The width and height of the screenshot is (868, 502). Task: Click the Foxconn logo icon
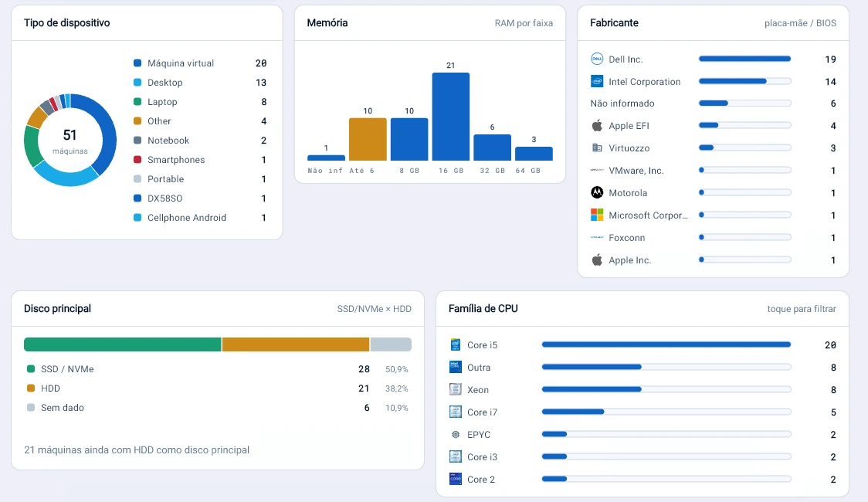click(x=597, y=237)
